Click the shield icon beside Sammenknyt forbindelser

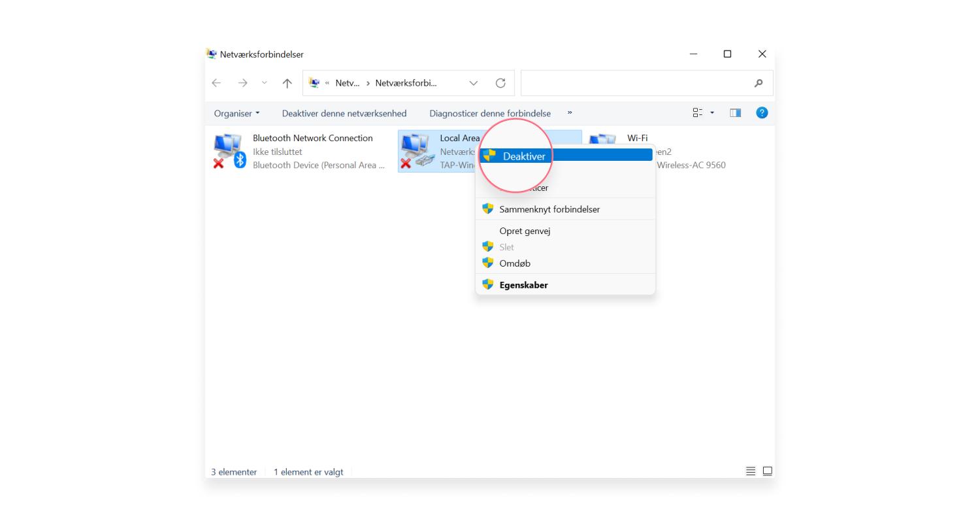click(x=487, y=209)
